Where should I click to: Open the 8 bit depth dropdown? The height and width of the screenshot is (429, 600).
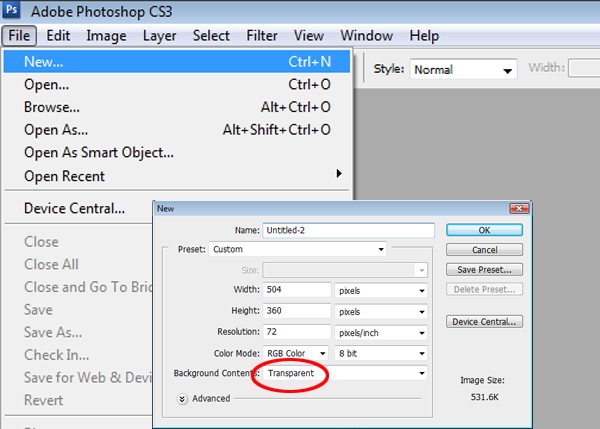point(381,353)
